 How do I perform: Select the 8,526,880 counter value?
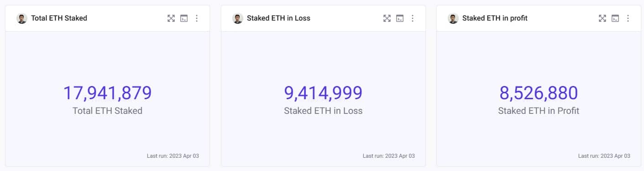(x=539, y=93)
